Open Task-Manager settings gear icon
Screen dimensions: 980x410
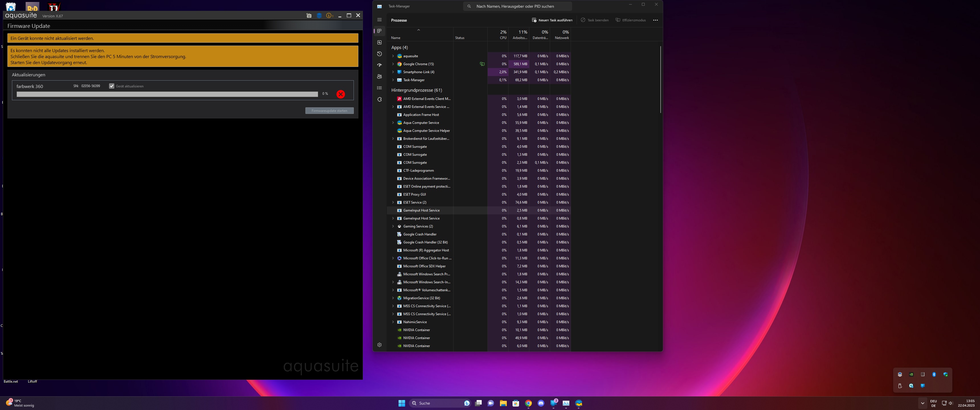[379, 345]
